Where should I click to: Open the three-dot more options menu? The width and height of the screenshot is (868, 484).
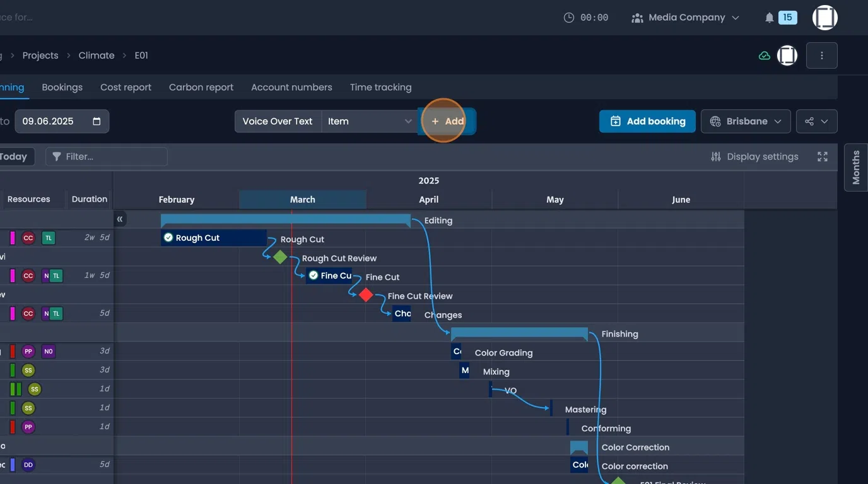[821, 55]
